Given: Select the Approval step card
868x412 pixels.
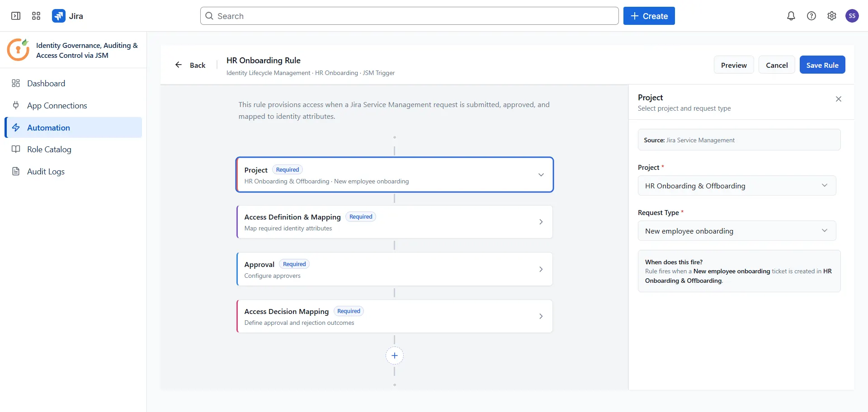Looking at the screenshot, I should tap(395, 269).
